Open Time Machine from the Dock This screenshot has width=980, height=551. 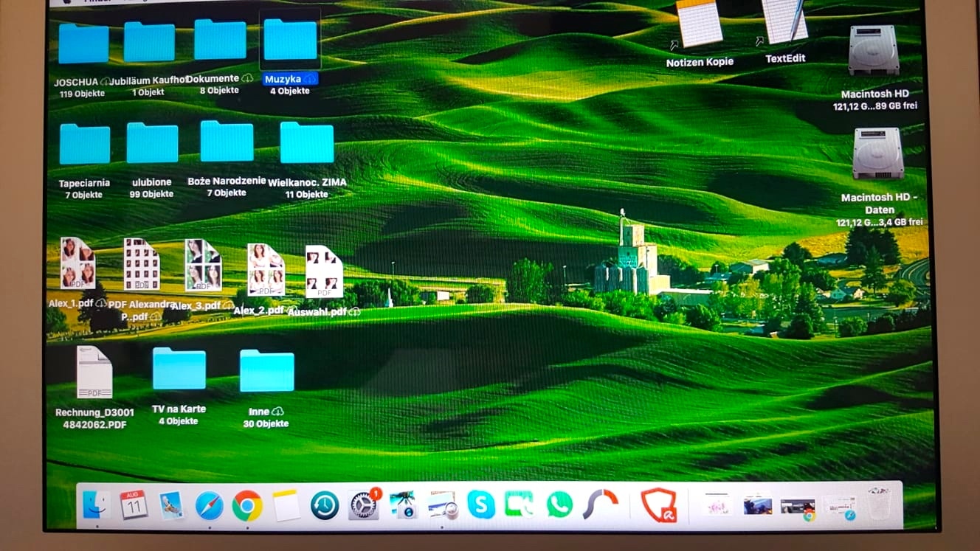click(x=325, y=506)
